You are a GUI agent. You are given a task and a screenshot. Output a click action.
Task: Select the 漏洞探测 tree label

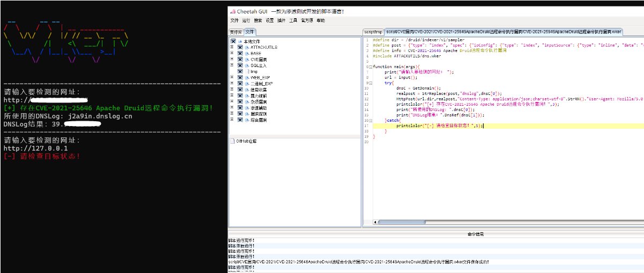pyautogui.click(x=259, y=114)
